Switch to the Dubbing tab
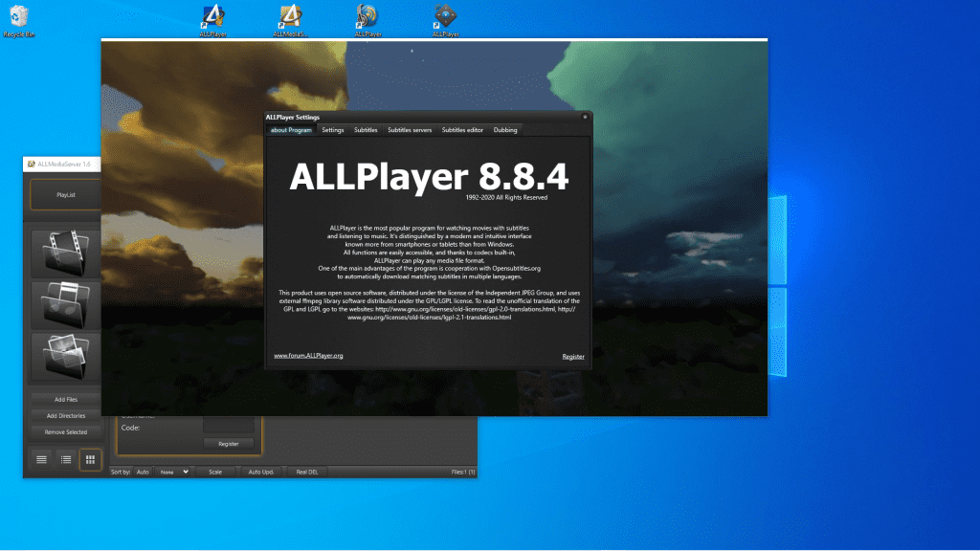The image size is (980, 551). coord(505,130)
